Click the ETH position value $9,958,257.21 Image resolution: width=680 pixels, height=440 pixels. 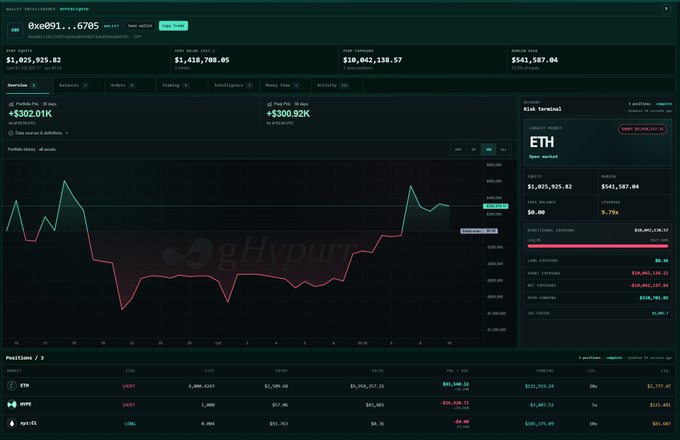(x=367, y=386)
